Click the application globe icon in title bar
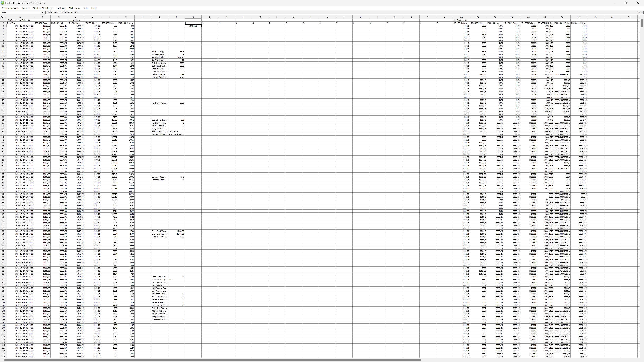The image size is (644, 362). 2,3
